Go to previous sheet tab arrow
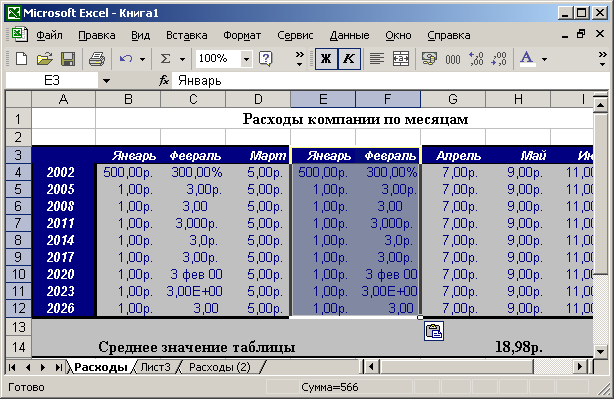614x399 pixels. [28, 367]
